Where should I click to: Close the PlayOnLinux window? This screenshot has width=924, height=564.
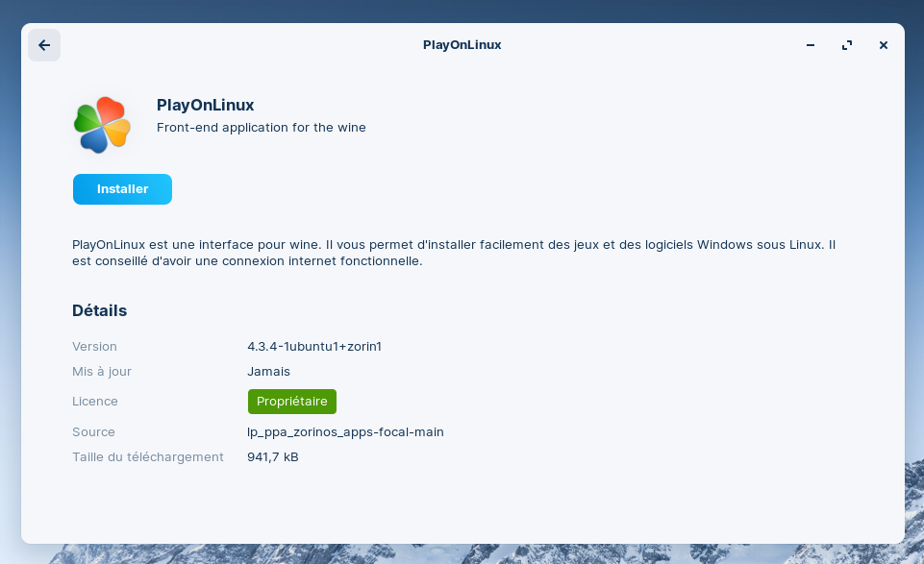click(x=884, y=45)
